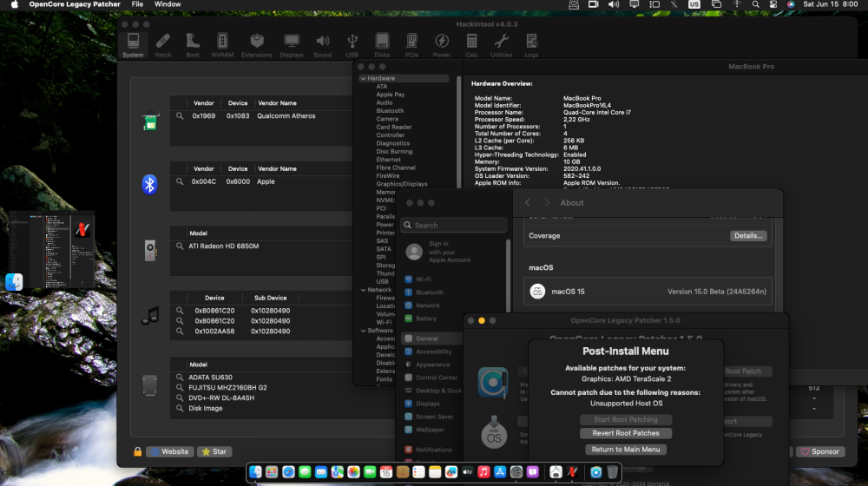Click the lock icon in Hackintool footer
The height and width of the screenshot is (486, 868).
[x=137, y=451]
